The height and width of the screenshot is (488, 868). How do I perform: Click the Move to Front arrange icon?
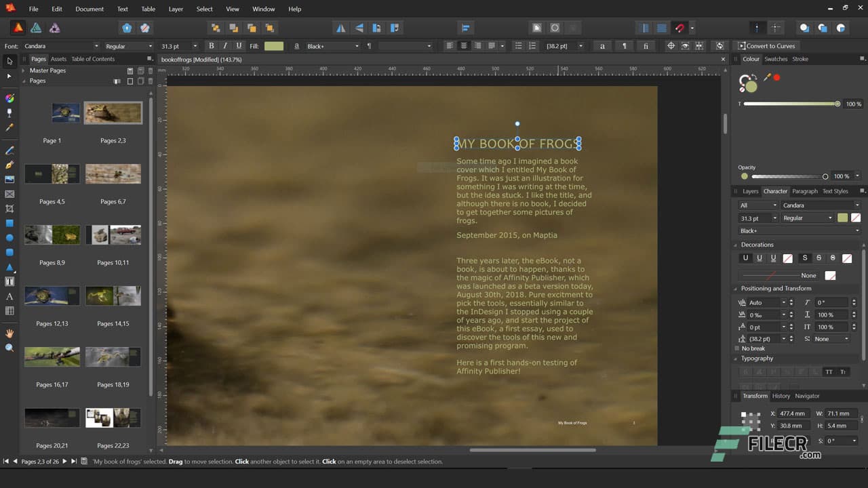pyautogui.click(x=216, y=27)
